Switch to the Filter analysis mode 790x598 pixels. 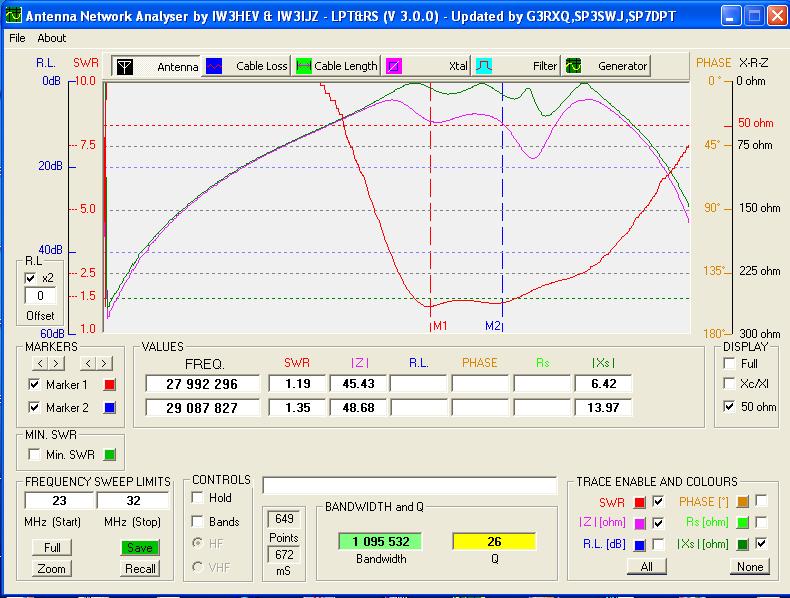coord(484,67)
